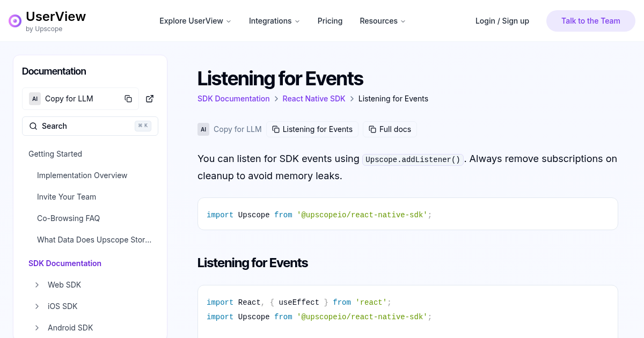Viewport: 644px width, 338px height.
Task: Click the Talk to the Team button
Action: [591, 21]
